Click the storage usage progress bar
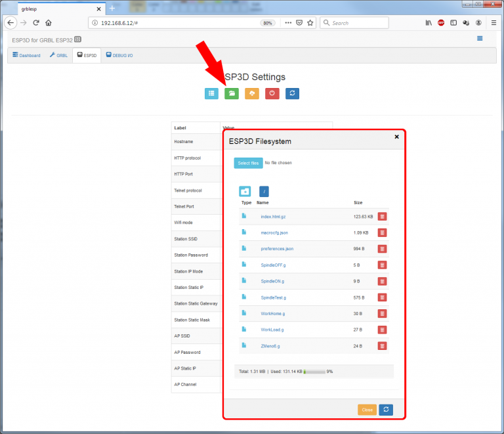The width and height of the screenshot is (504, 434). 314,372
